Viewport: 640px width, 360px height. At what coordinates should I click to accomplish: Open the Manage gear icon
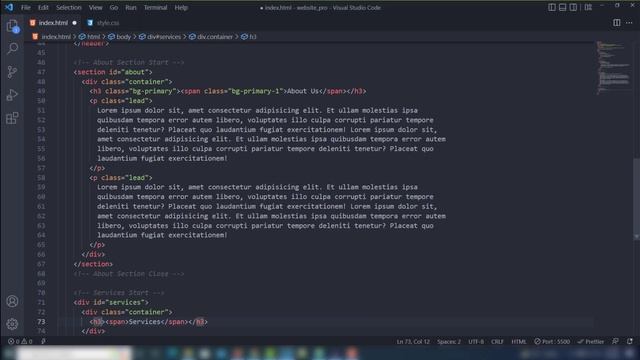[12, 324]
